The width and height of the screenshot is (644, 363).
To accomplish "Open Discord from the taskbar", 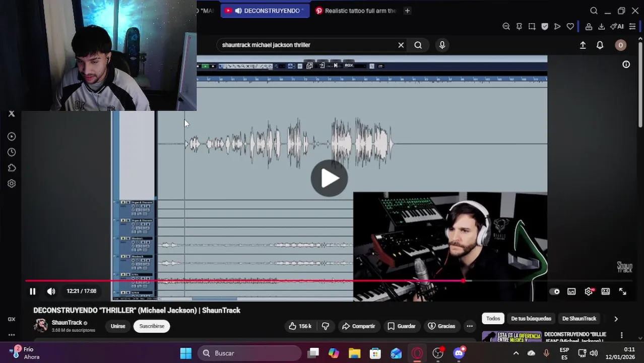I will 459,353.
